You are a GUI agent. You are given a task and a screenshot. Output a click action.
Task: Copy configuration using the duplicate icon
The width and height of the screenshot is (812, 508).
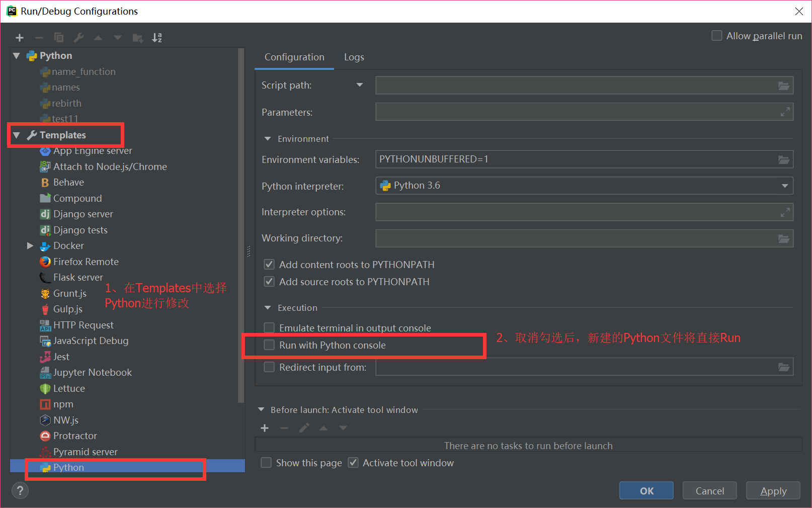[59, 38]
